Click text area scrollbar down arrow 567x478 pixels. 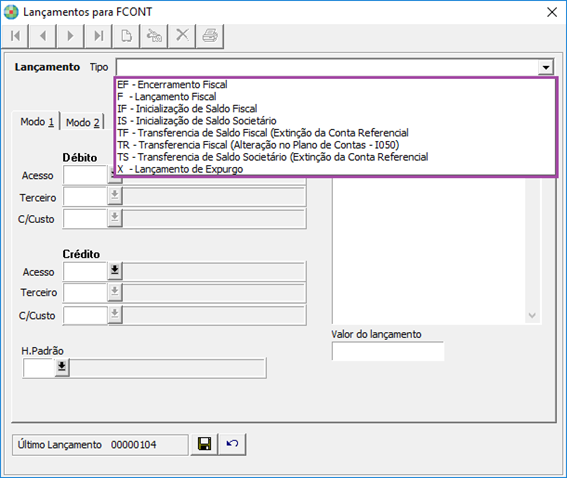tap(532, 315)
